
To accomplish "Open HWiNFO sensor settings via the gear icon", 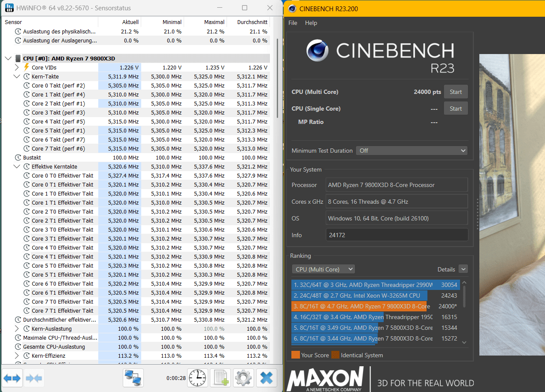I will point(243,378).
